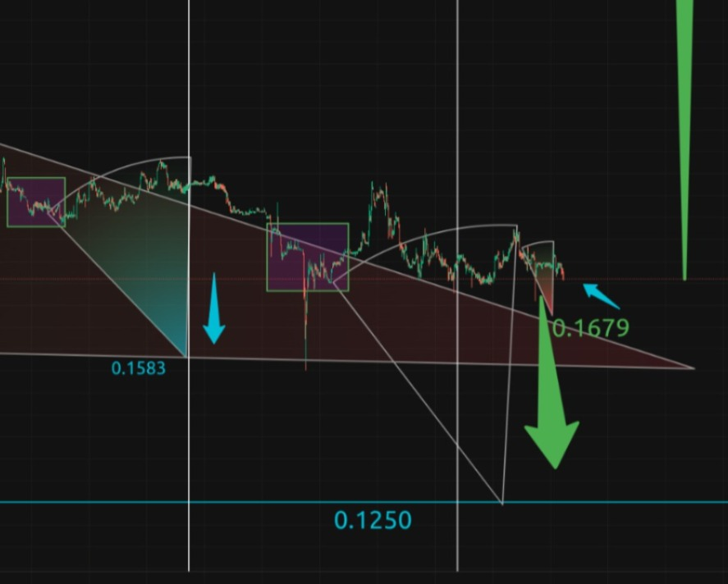Click the right apex of the triangle pattern
728x584 pixels.
click(694, 368)
